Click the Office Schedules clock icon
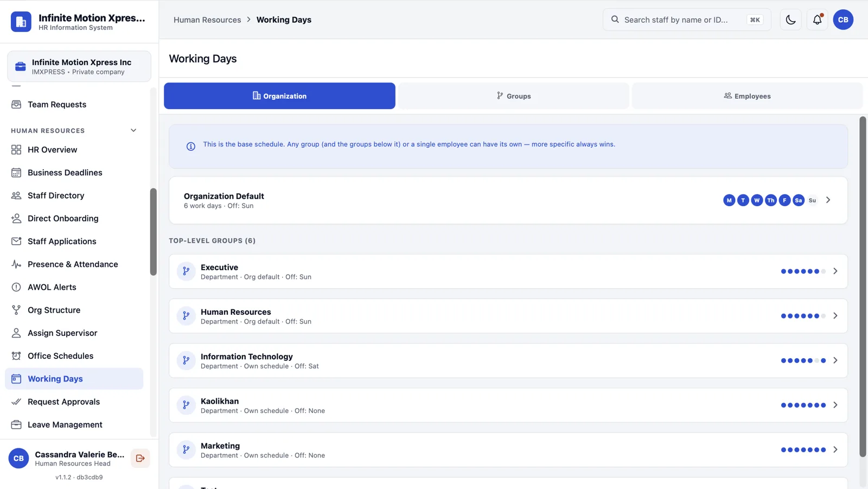This screenshot has width=868, height=489. (16, 356)
